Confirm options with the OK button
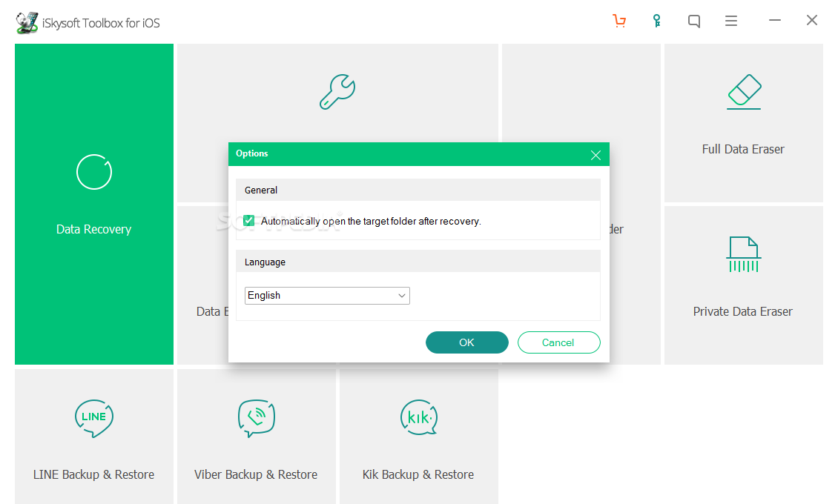The width and height of the screenshot is (838, 504). (x=467, y=342)
